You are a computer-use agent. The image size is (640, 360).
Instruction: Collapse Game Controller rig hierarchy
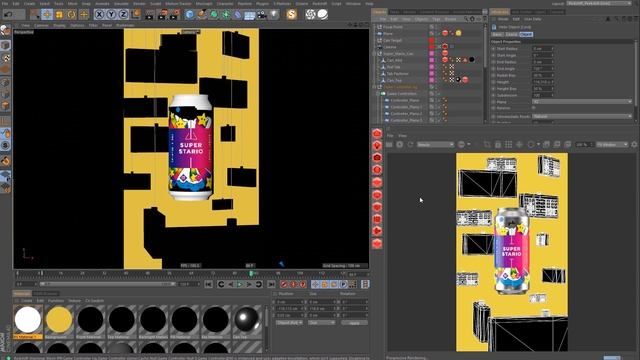(374, 87)
